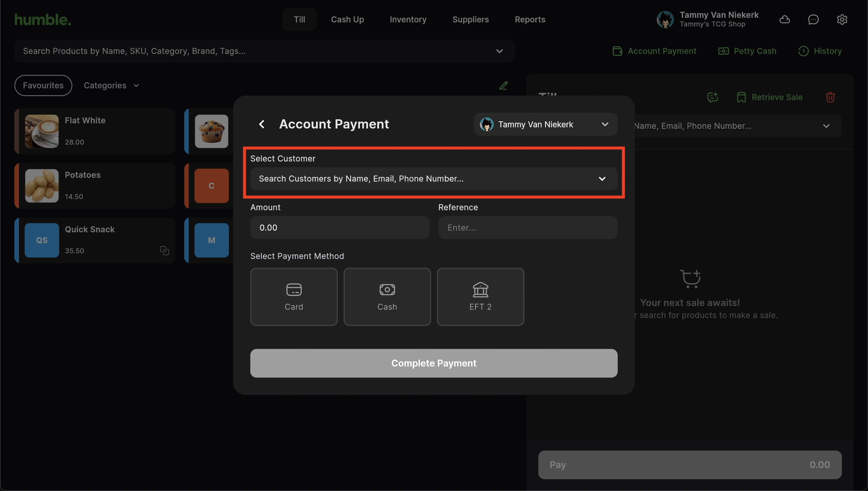Click the Reference input field
The image size is (868, 491).
(528, 228)
